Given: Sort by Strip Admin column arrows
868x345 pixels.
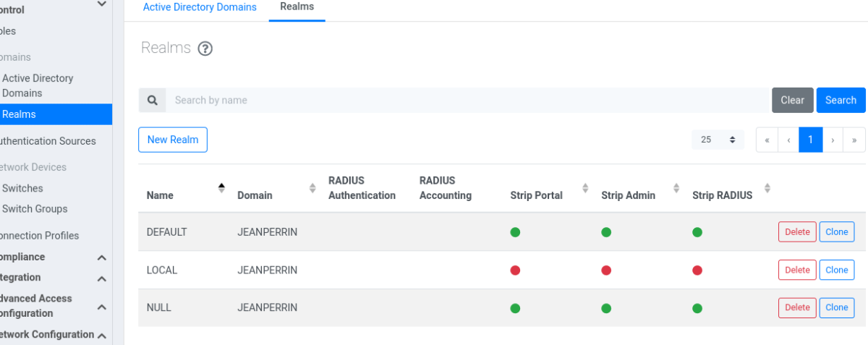Looking at the screenshot, I should pos(676,188).
